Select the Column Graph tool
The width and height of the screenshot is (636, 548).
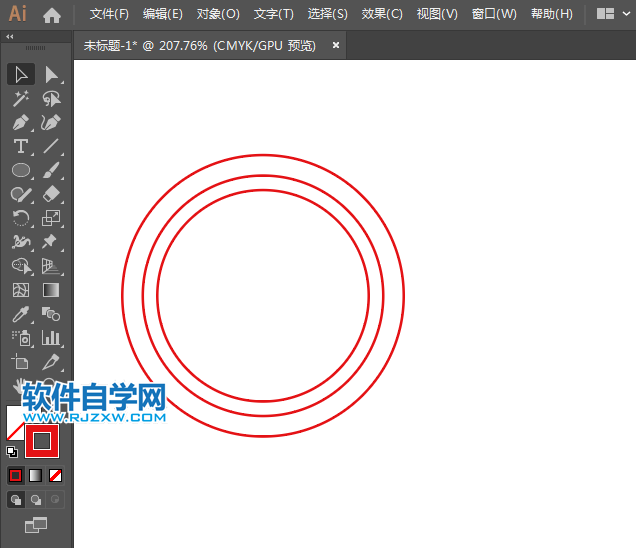51,338
